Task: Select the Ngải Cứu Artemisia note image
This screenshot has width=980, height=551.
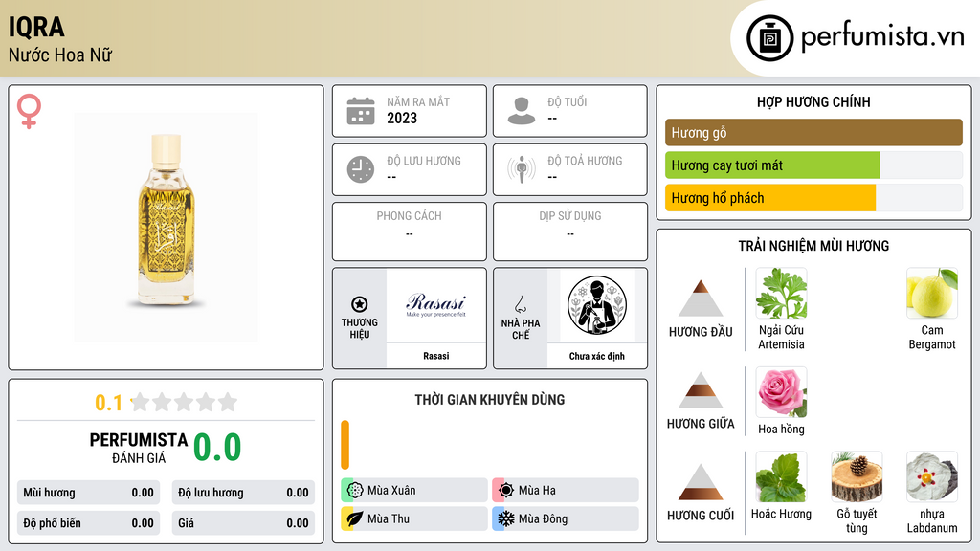Action: click(781, 293)
